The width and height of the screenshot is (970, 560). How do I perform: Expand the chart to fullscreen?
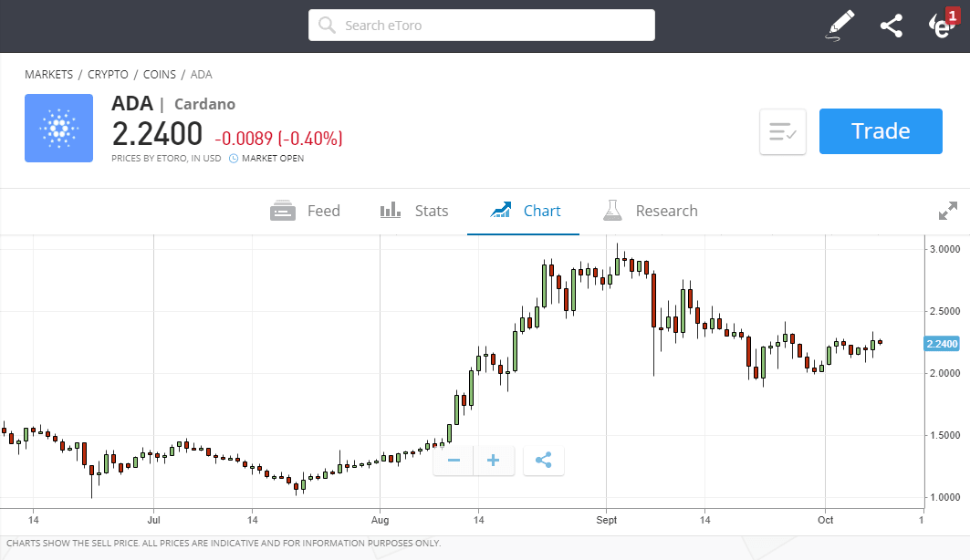tap(948, 210)
